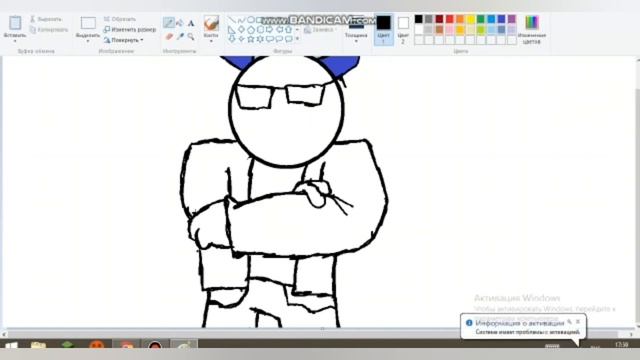
Task: Pick the dark red color swatch
Action: click(x=439, y=19)
